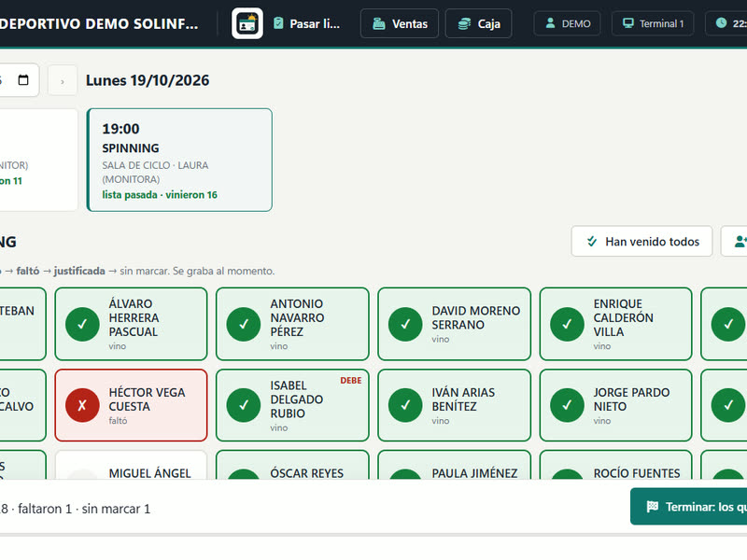Click Han venido todos button
Screen dimensions: 747x560
point(641,242)
